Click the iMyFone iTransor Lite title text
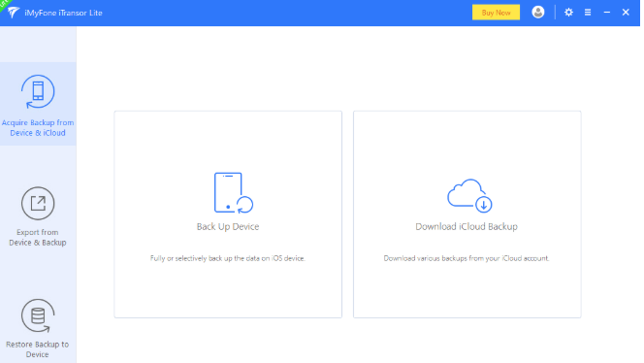This screenshot has width=644, height=363. point(63,13)
